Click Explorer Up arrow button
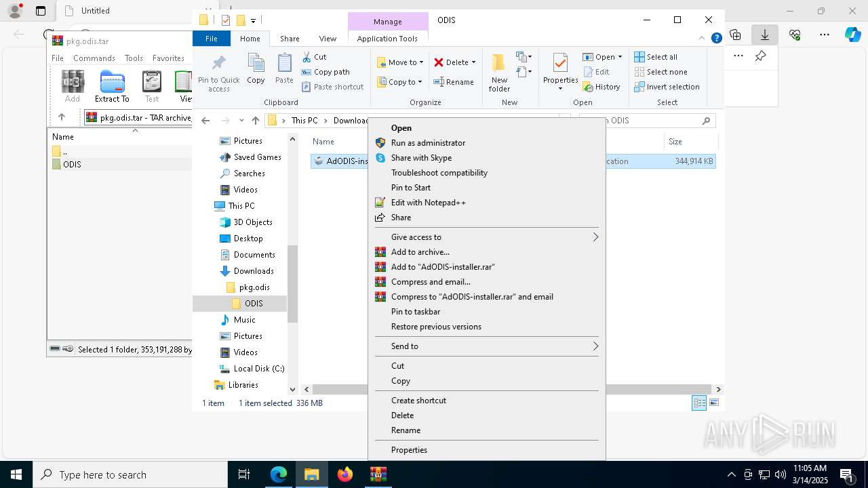868x488 pixels. (255, 121)
